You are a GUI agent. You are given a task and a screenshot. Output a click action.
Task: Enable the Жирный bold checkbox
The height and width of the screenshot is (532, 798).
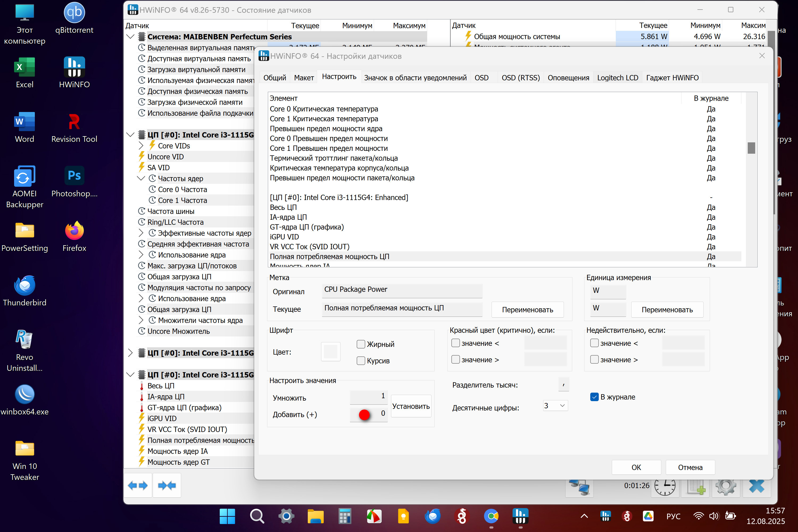361,344
